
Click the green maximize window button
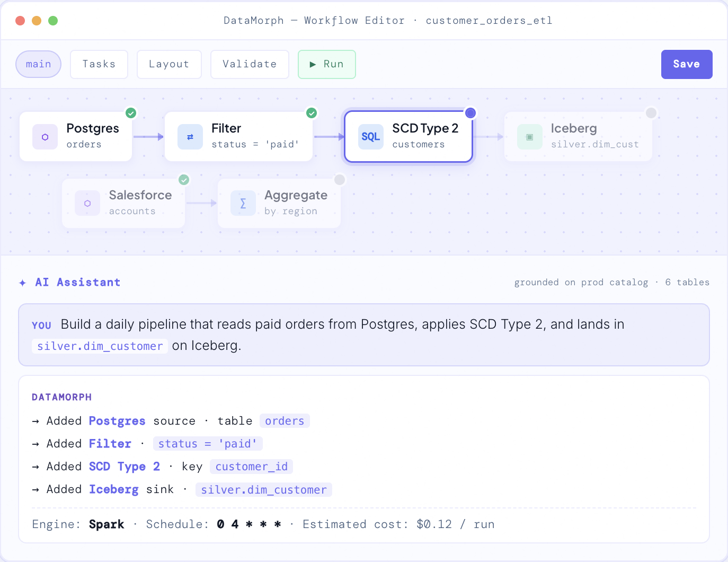click(x=53, y=21)
